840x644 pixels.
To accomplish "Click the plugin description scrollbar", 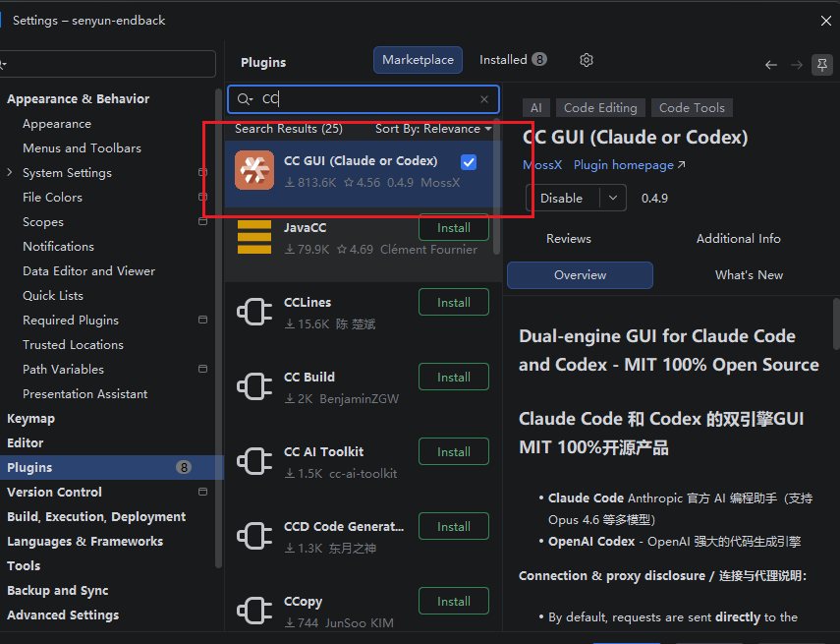I will [x=836, y=324].
